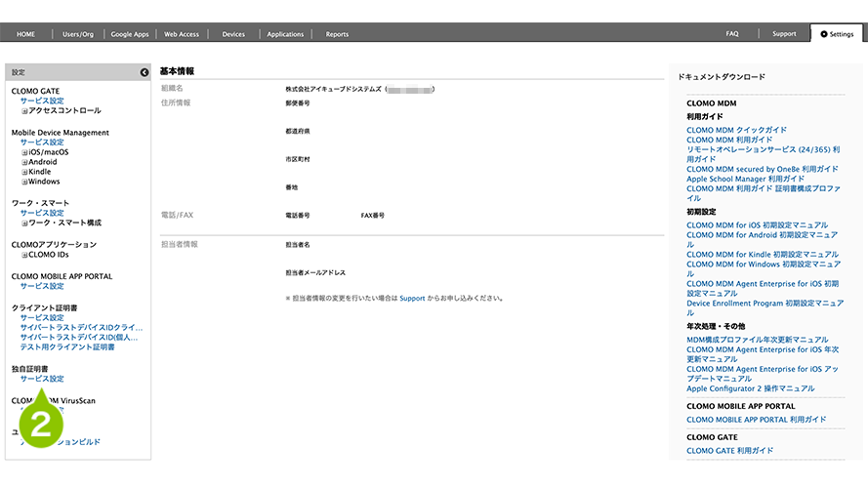This screenshot has width=868, height=488.
Task: Expand the Android tree node
Action: [24, 163]
